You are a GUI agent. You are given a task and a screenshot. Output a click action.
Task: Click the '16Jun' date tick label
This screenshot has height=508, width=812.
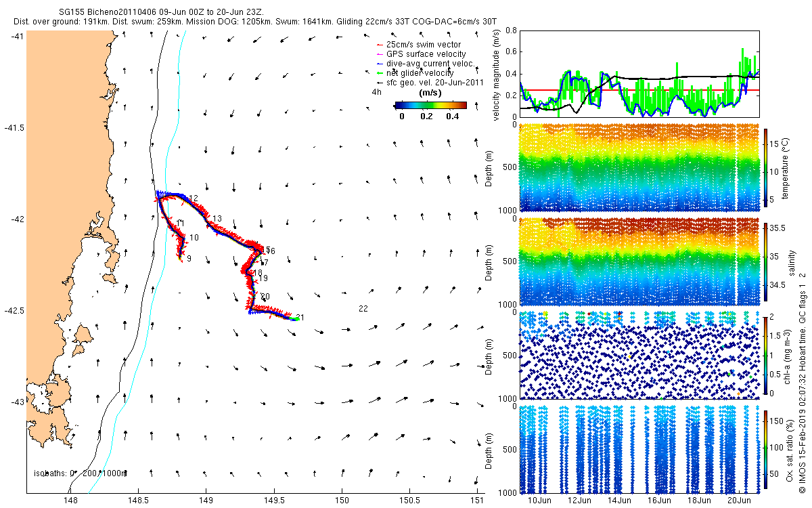click(659, 501)
